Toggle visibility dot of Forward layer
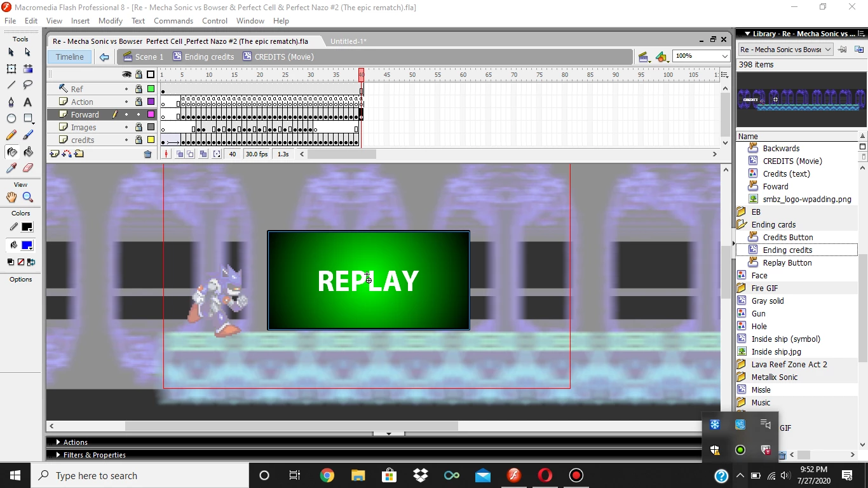The height and width of the screenshot is (488, 868). click(126, 114)
